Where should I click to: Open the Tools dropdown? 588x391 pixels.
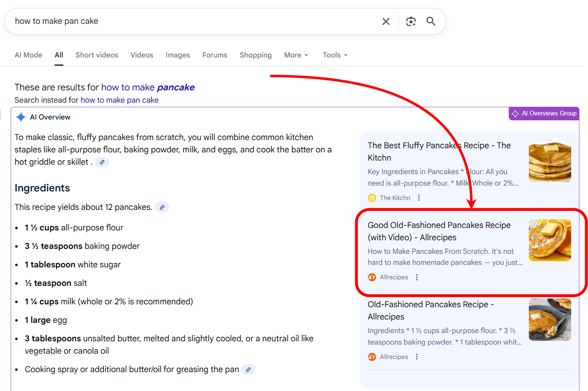(335, 55)
